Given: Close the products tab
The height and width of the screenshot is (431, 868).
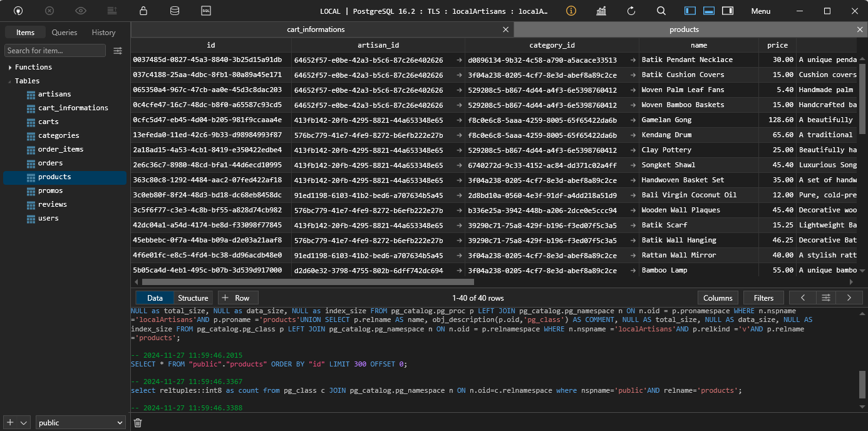Looking at the screenshot, I should tap(860, 29).
